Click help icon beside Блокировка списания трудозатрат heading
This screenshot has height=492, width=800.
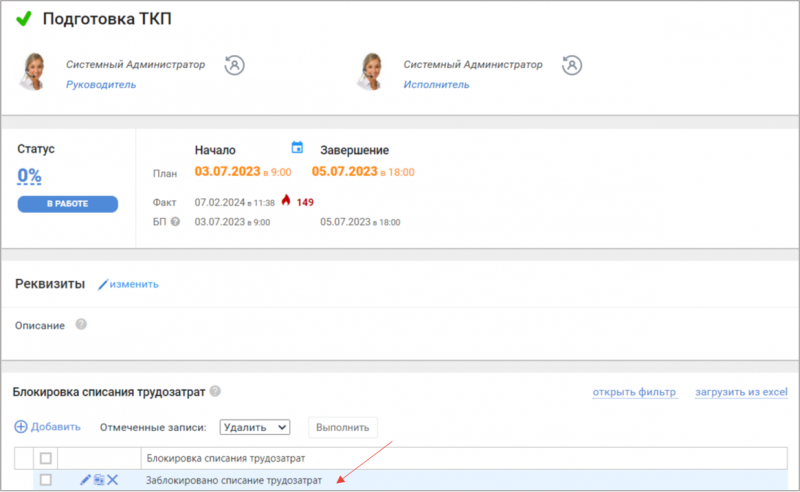click(215, 392)
